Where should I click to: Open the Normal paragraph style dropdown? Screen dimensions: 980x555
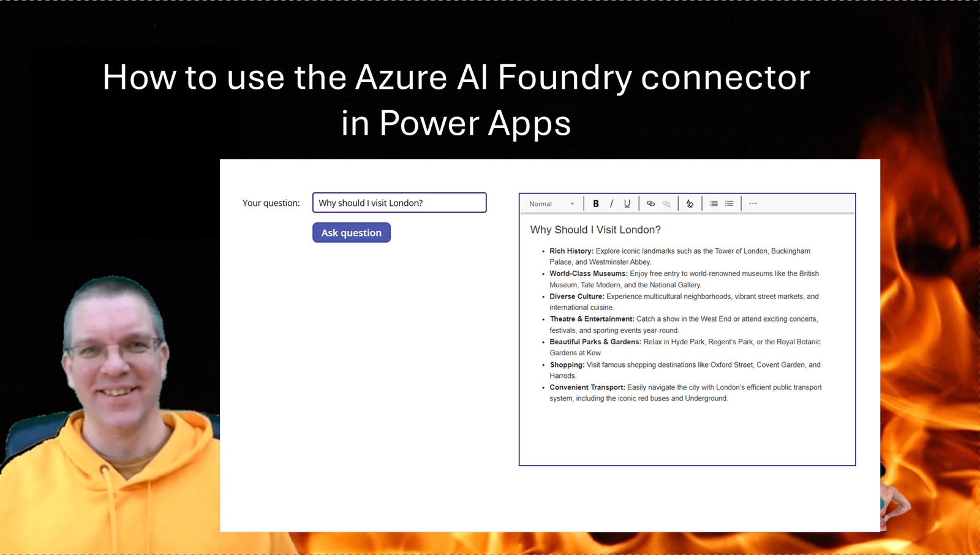(x=551, y=203)
